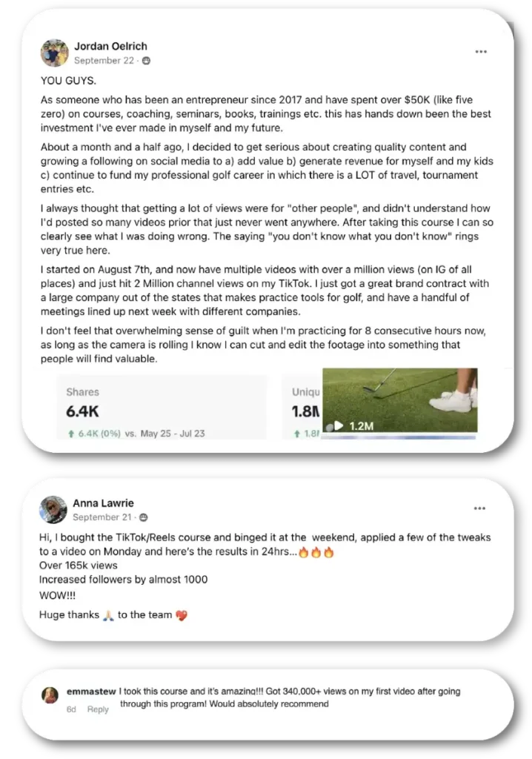Open the options menu on Jordan Oelrich's post
532x759 pixels.
[481, 52]
